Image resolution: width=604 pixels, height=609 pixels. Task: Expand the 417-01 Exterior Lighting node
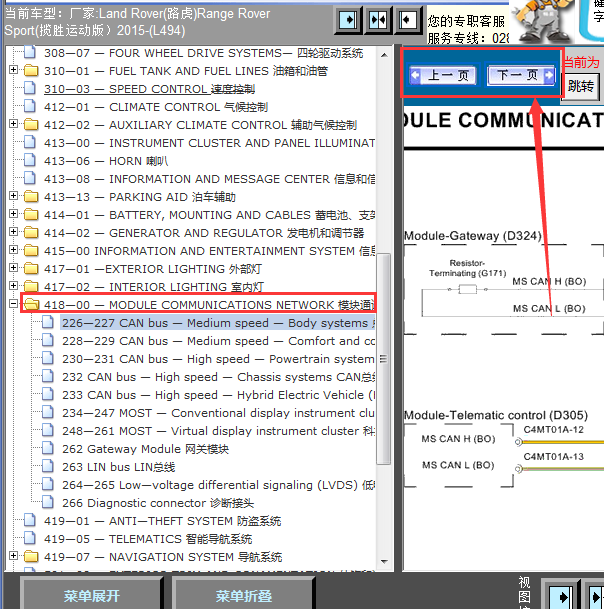[x=13, y=268]
